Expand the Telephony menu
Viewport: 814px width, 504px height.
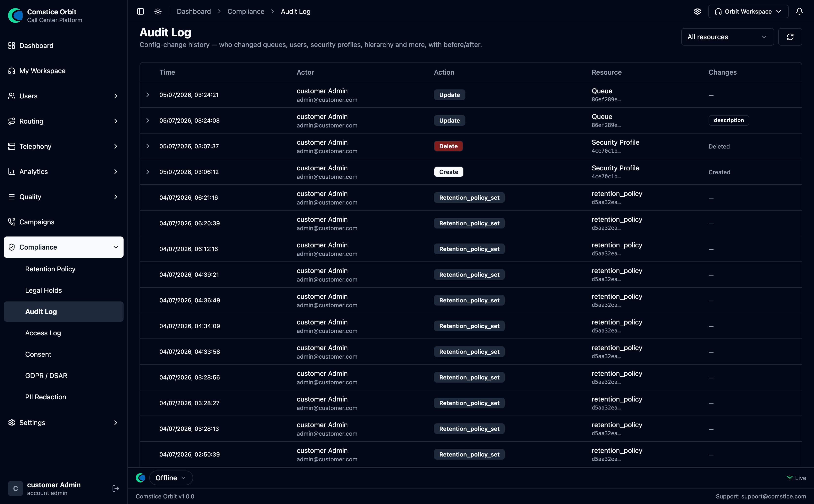(x=64, y=146)
